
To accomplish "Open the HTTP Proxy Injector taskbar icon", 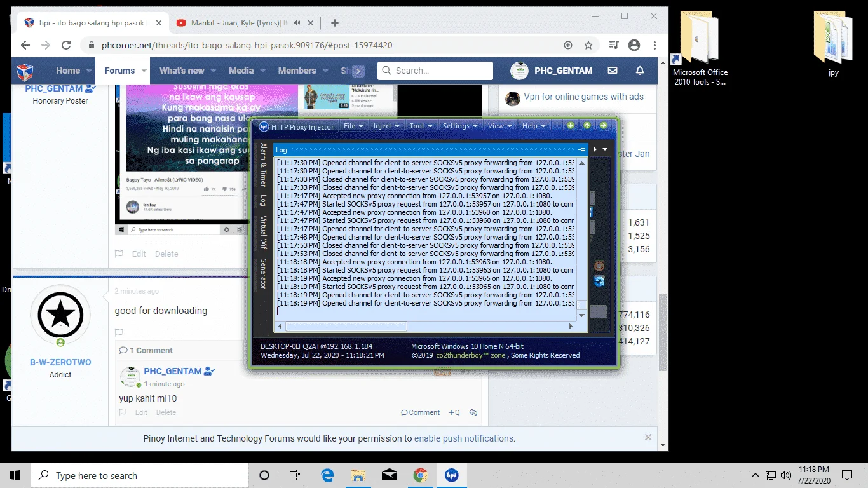I will tap(452, 475).
